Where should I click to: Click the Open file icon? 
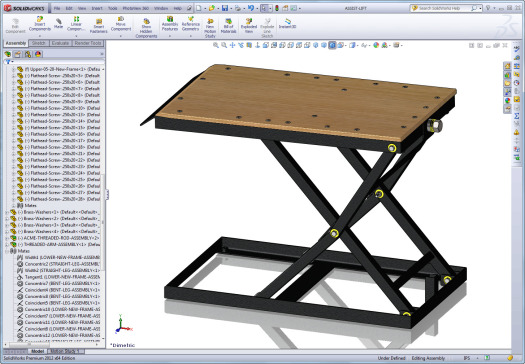(x=212, y=8)
